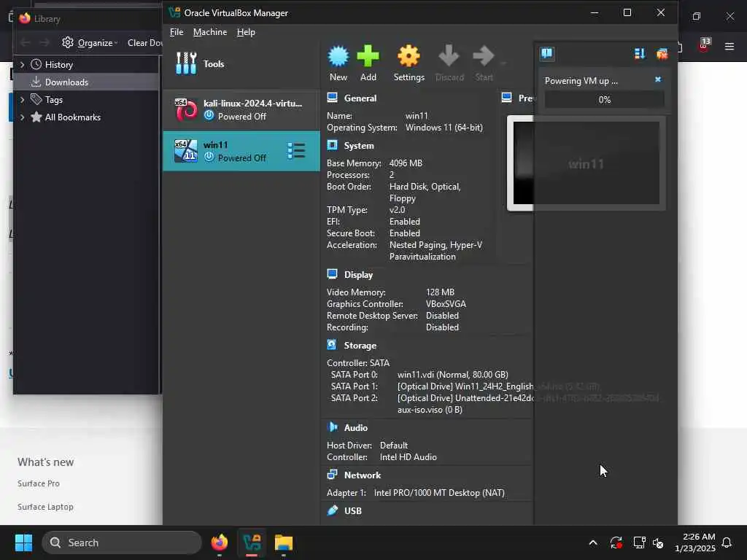Open the notifications bell in the taskbar
Screen dimensions: 747x560
click(x=727, y=542)
